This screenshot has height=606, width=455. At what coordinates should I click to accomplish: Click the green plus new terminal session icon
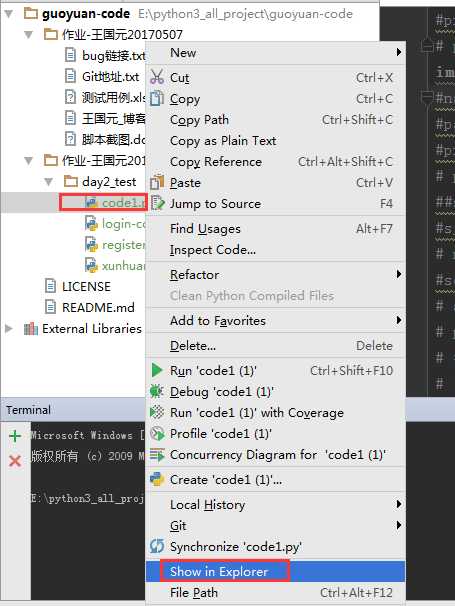point(15,436)
